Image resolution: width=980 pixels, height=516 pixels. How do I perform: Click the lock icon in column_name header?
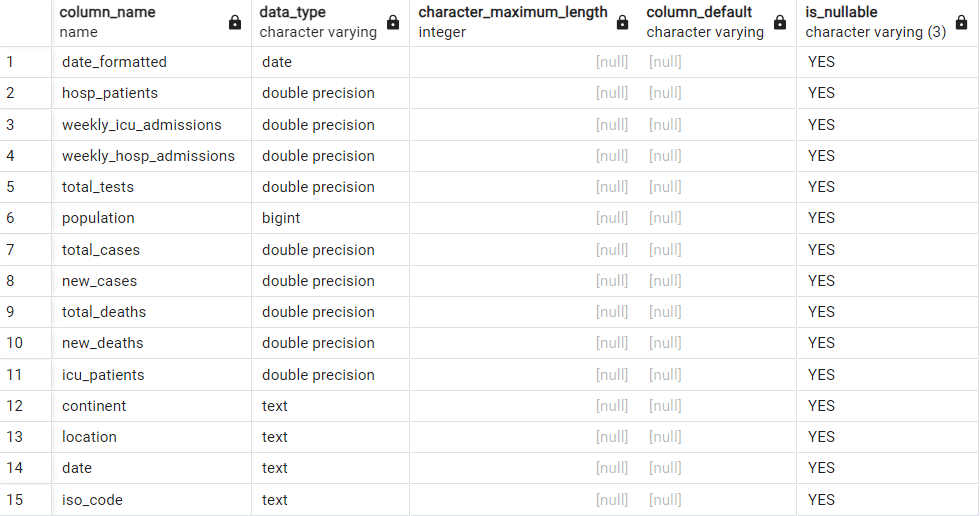pyautogui.click(x=235, y=22)
